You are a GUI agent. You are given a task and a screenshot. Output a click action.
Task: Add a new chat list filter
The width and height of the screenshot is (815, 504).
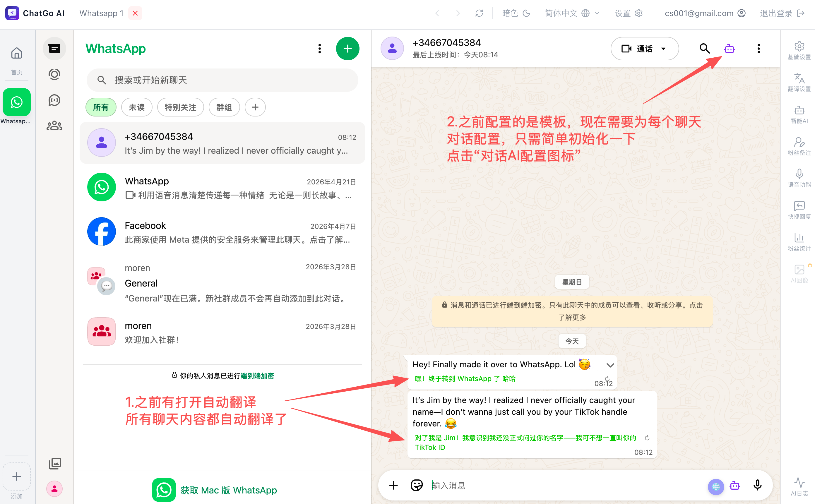pos(255,107)
